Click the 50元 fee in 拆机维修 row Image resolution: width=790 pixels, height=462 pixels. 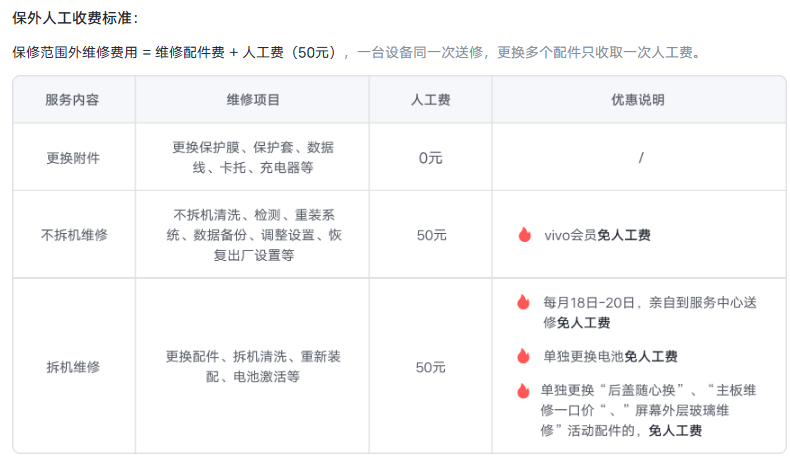click(x=431, y=367)
